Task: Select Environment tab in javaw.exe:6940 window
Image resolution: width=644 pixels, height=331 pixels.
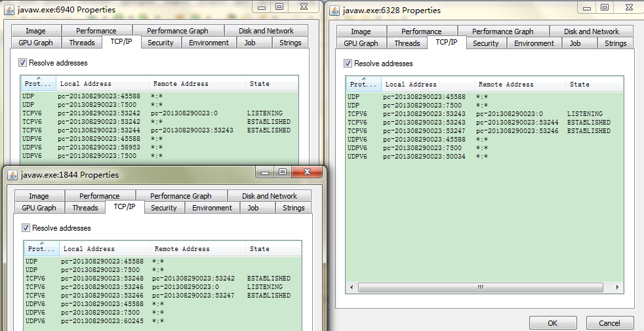Action: coord(209,43)
